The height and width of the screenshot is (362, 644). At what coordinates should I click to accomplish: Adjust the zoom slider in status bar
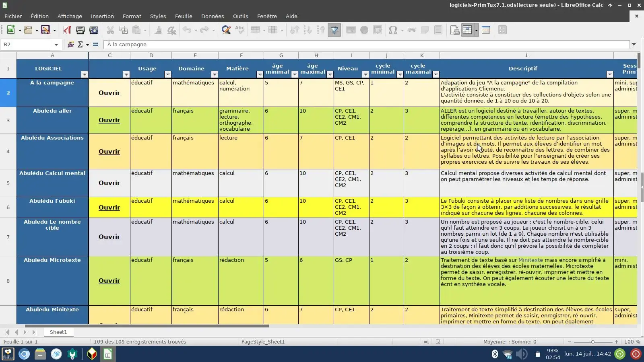[x=592, y=342]
